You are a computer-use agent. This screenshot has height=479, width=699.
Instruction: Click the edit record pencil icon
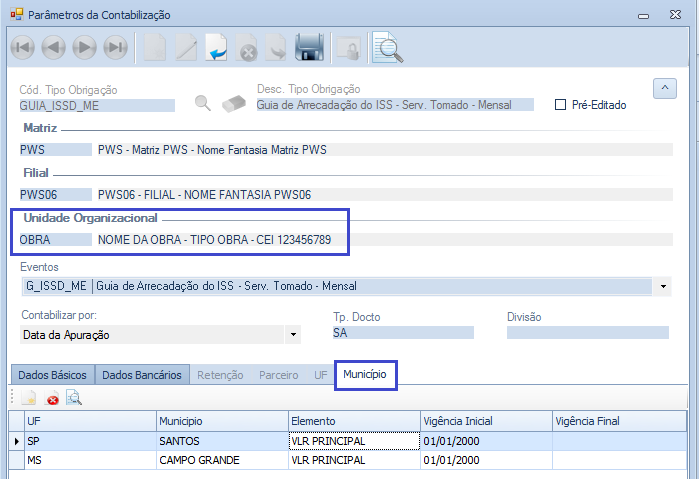[x=186, y=48]
